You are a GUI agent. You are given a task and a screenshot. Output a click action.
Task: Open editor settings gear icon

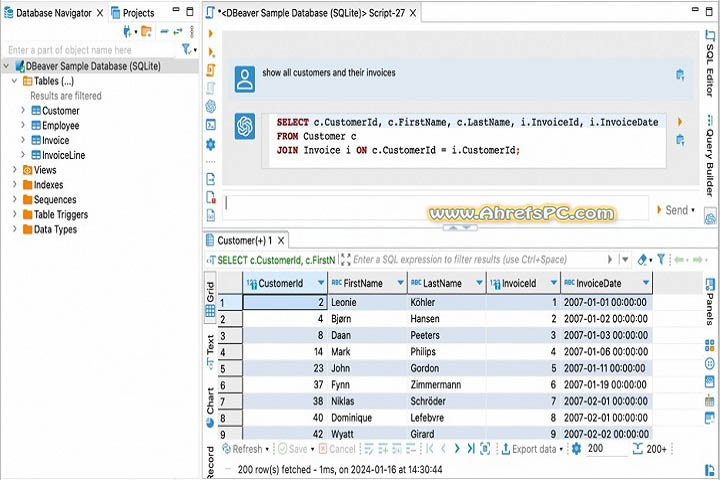pos(211,144)
